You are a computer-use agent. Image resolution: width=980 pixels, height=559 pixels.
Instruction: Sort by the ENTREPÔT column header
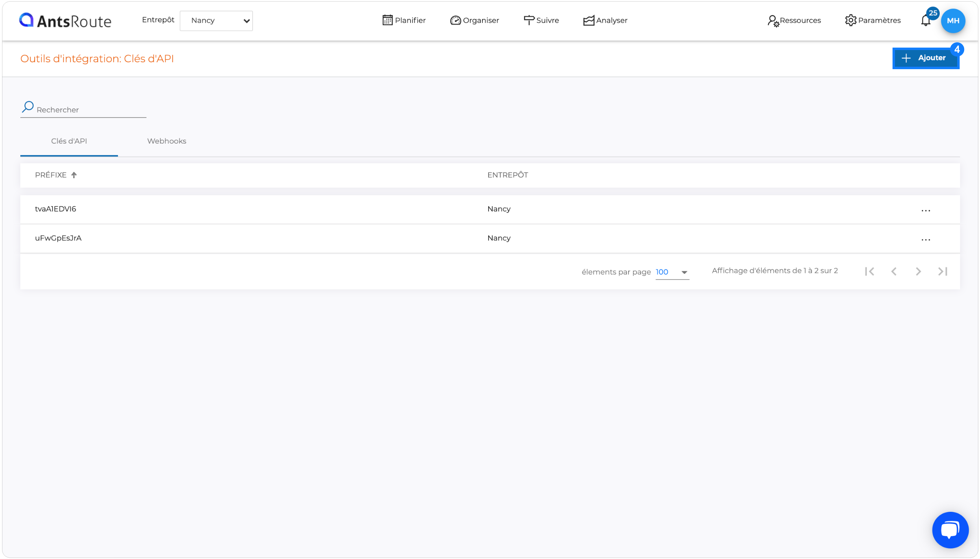[508, 175]
